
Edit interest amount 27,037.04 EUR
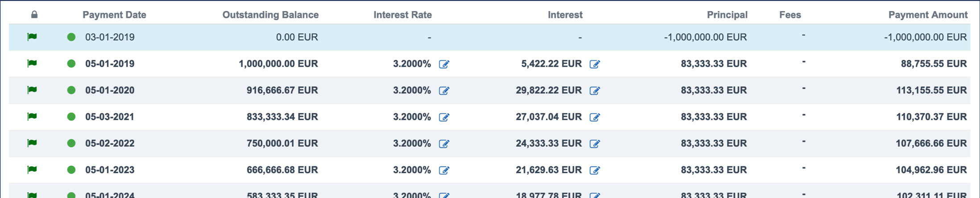coord(595,117)
